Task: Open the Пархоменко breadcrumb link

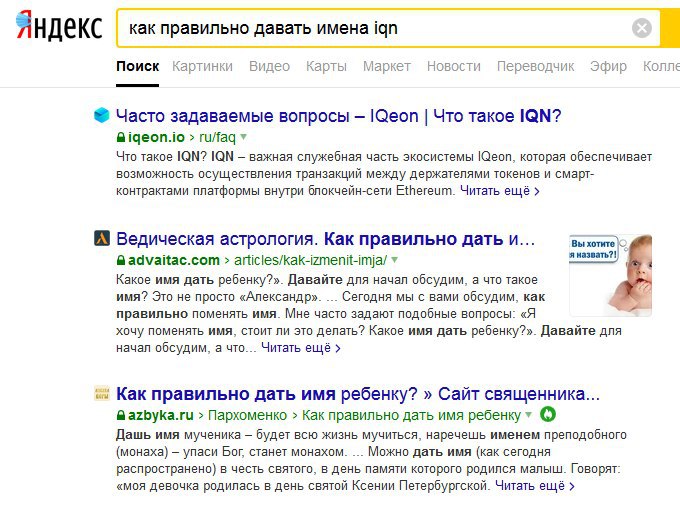Action: tap(247, 415)
